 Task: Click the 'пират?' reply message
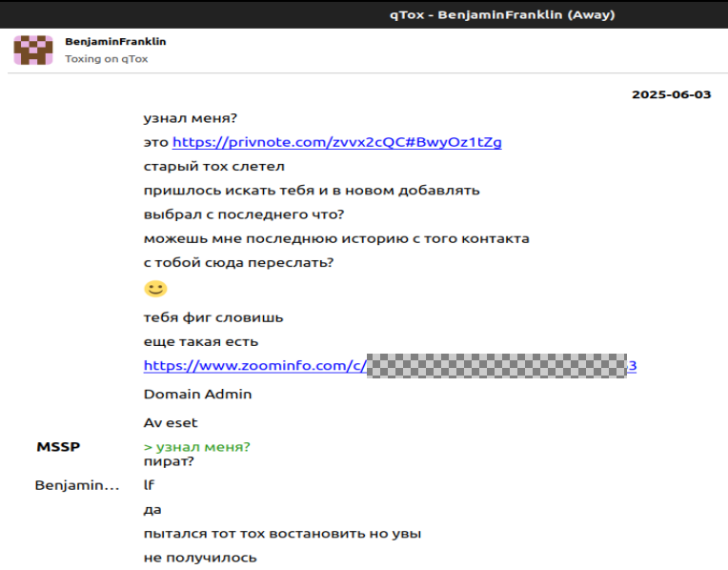(169, 461)
